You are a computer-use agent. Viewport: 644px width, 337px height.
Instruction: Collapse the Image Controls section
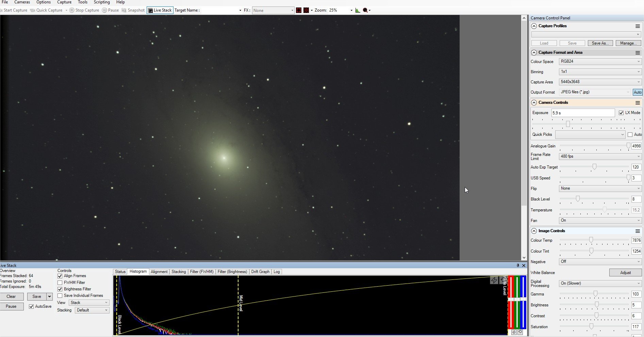click(534, 231)
